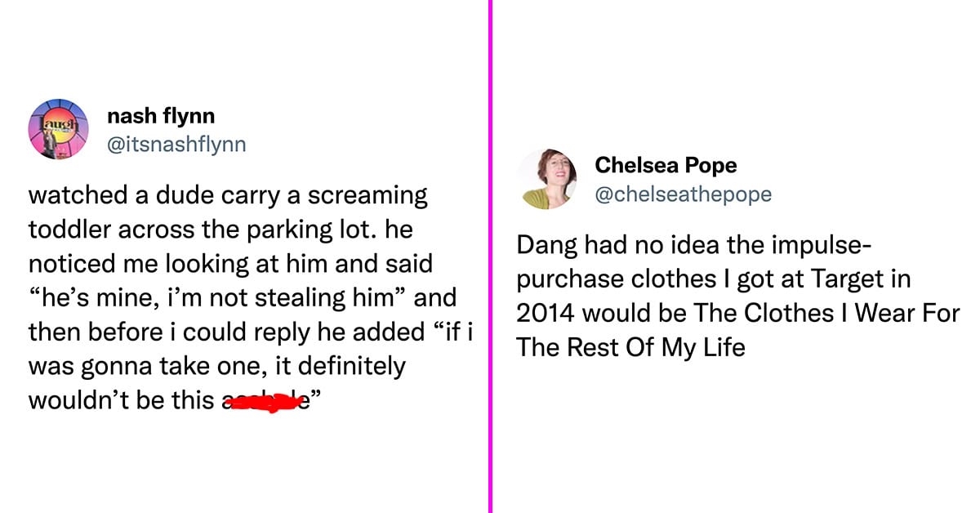Viewport: 980px width, 513px height.
Task: Open nash flynn's Laugh profile avatar
Action: click(58, 128)
